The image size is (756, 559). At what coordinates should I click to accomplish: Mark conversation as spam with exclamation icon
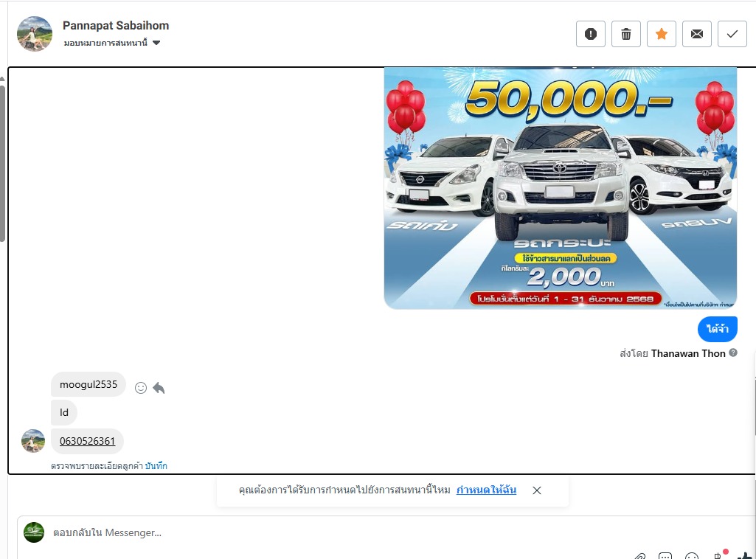(591, 34)
